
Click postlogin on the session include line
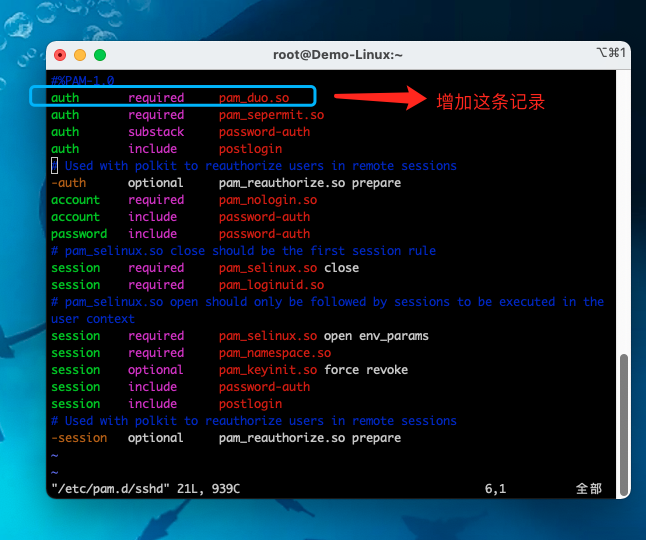click(250, 404)
